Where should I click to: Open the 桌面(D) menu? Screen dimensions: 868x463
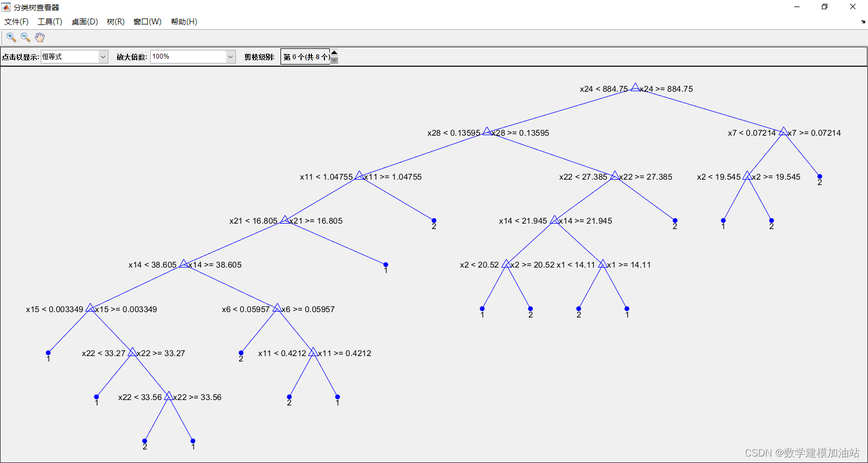pos(85,22)
